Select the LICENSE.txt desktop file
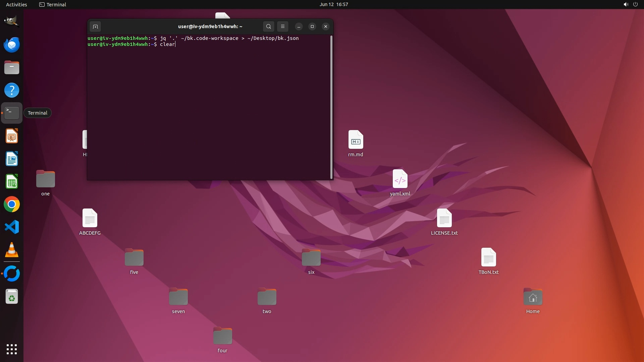This screenshot has height=362, width=644. (444, 219)
